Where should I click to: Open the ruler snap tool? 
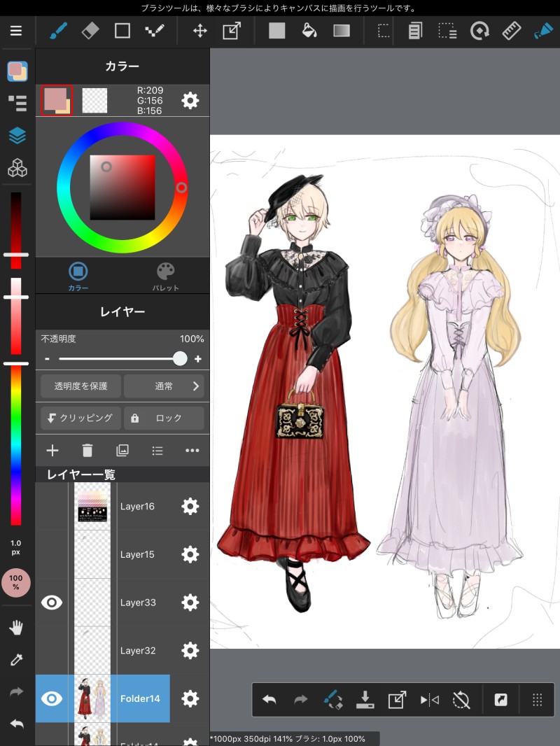pos(512,31)
